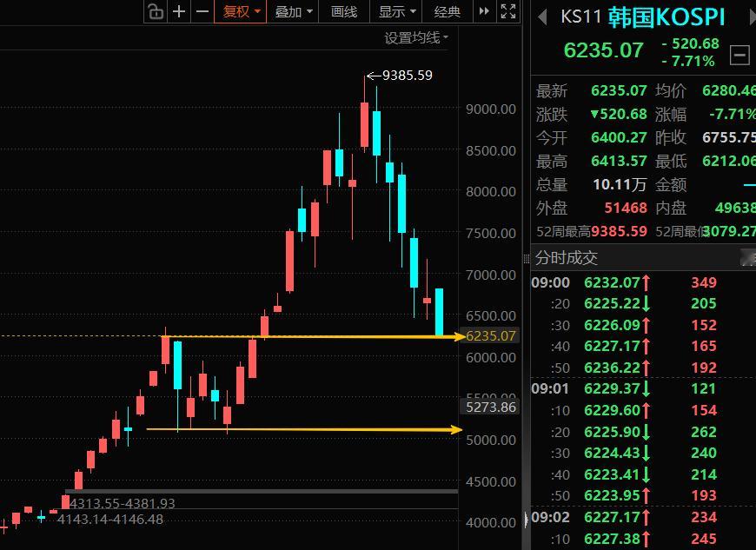Click the unlock padlock icon in chart toolbar

(x=156, y=11)
